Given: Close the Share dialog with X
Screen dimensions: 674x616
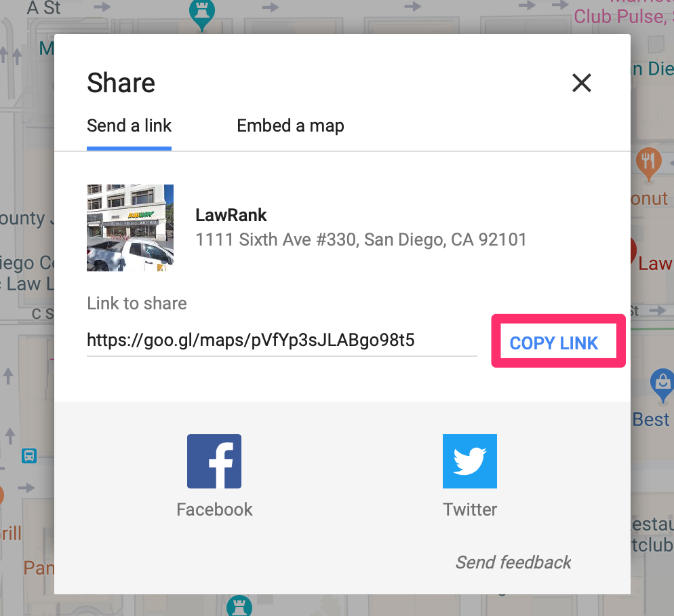Looking at the screenshot, I should [582, 83].
